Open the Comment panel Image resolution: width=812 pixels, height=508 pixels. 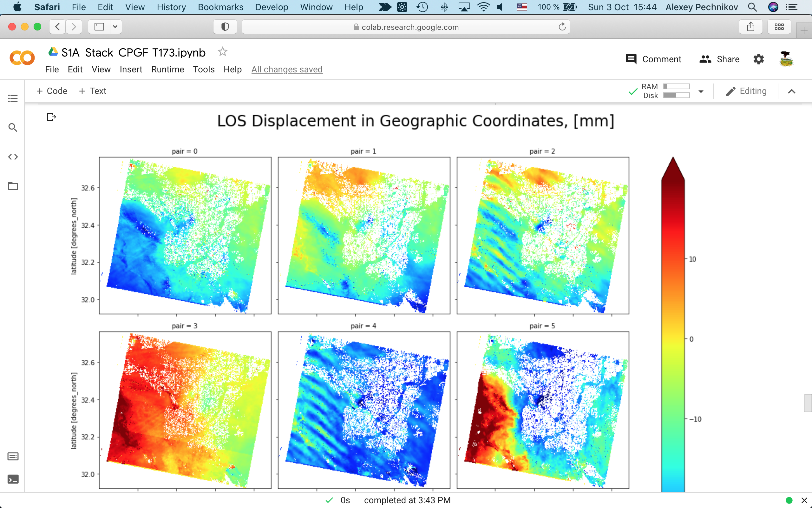click(654, 59)
